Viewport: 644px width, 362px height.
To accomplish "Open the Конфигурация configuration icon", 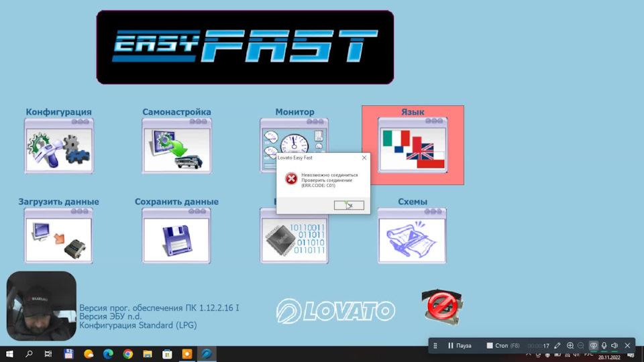I will click(59, 146).
